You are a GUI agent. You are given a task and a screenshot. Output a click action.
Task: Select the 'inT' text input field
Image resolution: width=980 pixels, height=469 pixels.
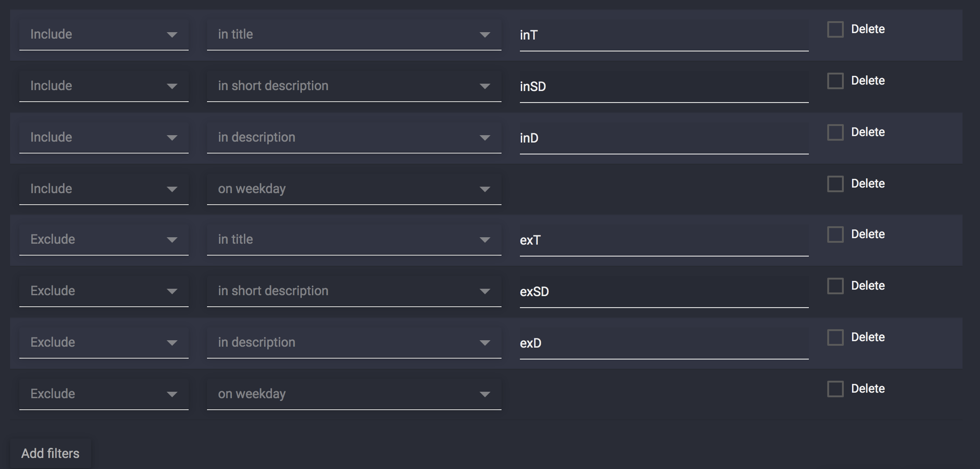pyautogui.click(x=663, y=34)
